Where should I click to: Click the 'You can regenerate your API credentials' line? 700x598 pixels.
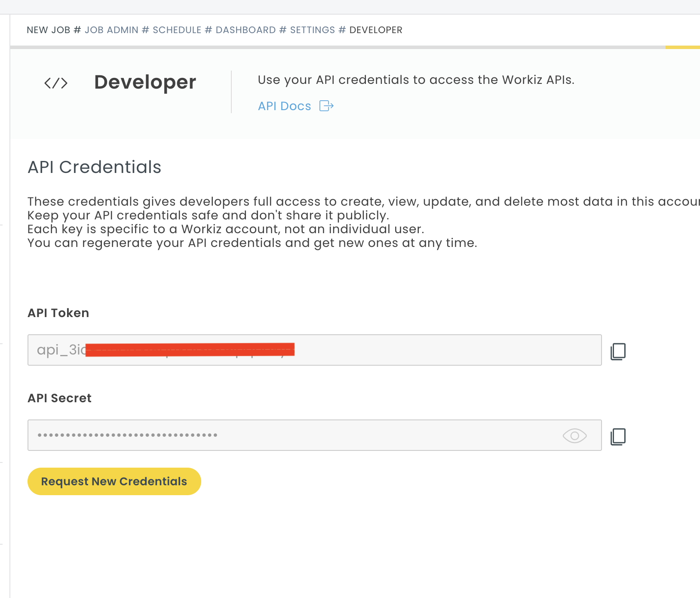coord(252,243)
